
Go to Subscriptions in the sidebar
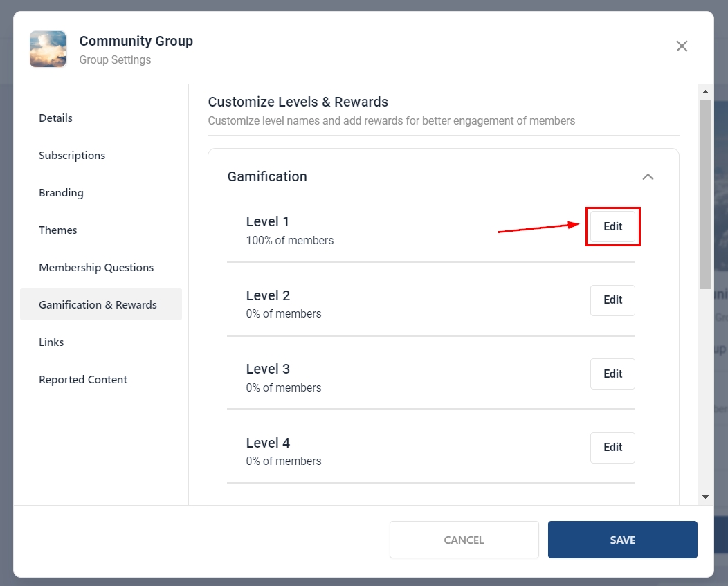click(72, 156)
